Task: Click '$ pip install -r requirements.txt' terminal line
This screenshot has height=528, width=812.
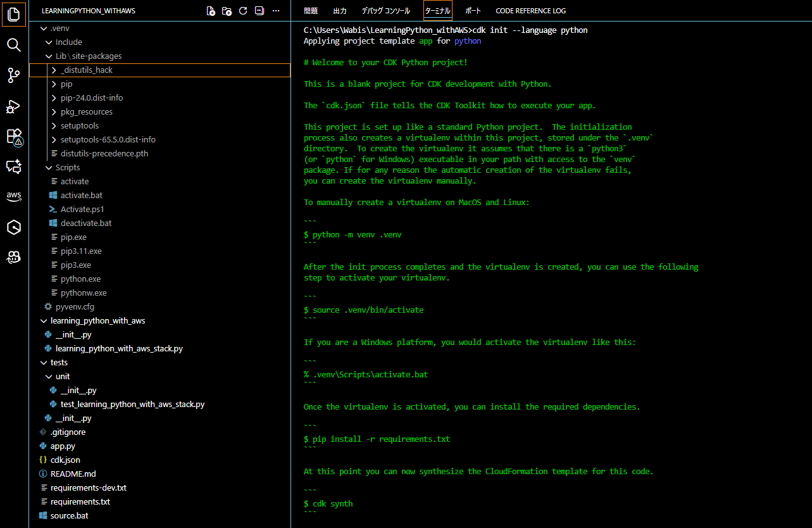Action: 377,439
